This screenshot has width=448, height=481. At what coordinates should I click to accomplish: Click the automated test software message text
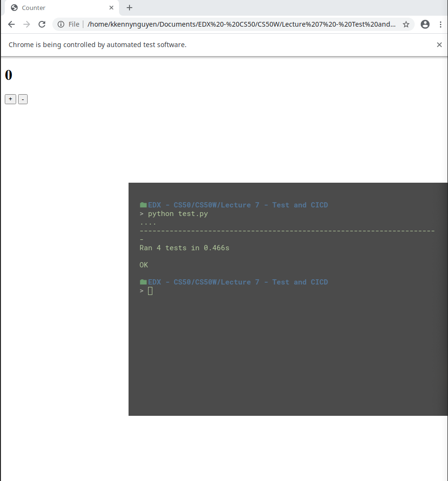pos(97,45)
